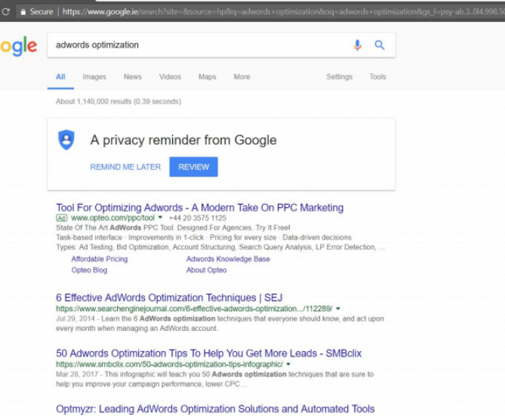Click the Secure padlock icon
The height and width of the screenshot is (420, 505).
(x=23, y=12)
